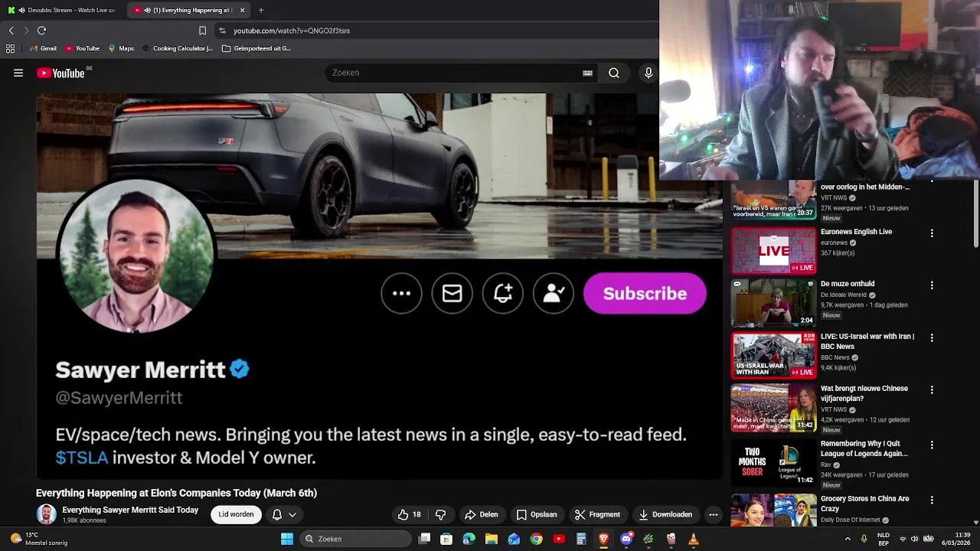Open the on-screen keyboard in search box
980x551 pixels.
click(x=587, y=73)
